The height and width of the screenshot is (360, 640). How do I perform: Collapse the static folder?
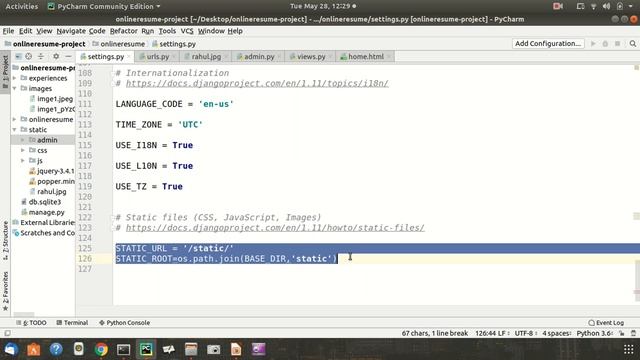click(x=15, y=129)
